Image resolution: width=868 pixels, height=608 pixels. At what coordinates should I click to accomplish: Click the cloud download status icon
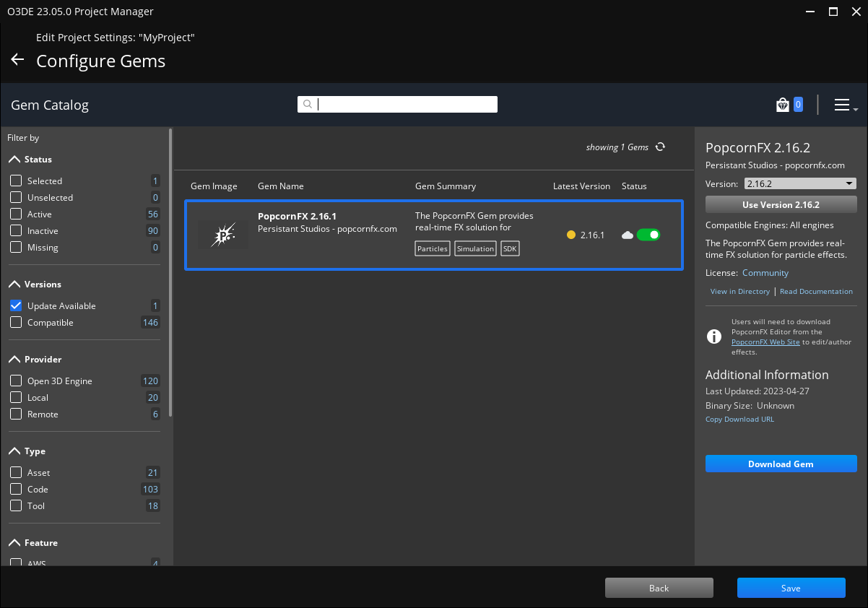click(x=627, y=235)
